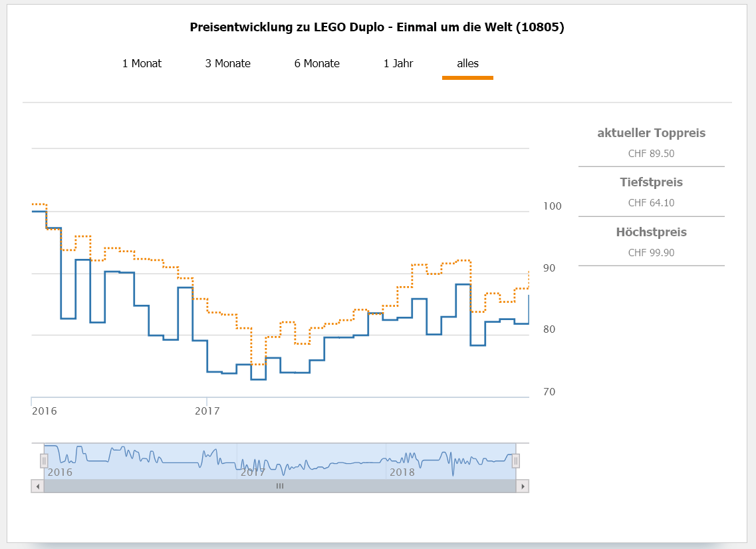Click the left navigator range handle

pos(44,460)
